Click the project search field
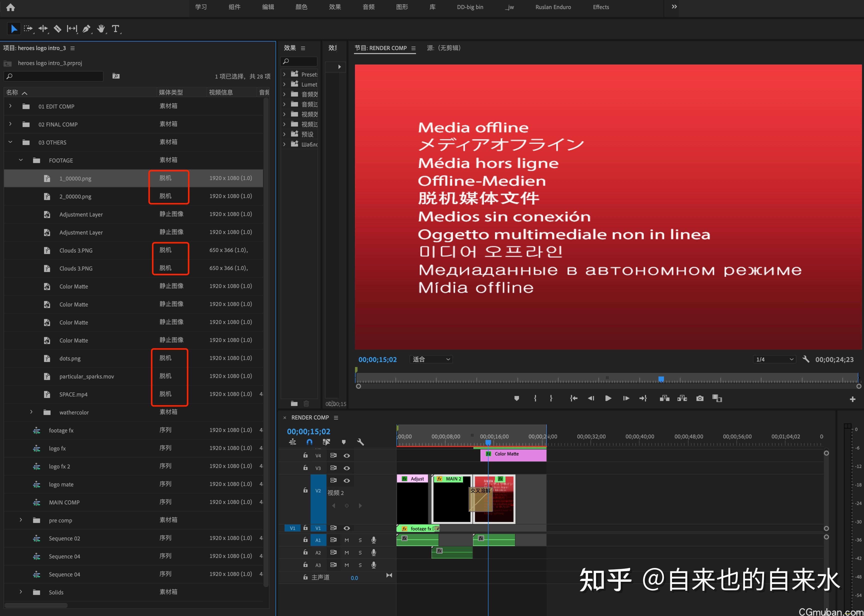The width and height of the screenshot is (864, 616). click(53, 76)
